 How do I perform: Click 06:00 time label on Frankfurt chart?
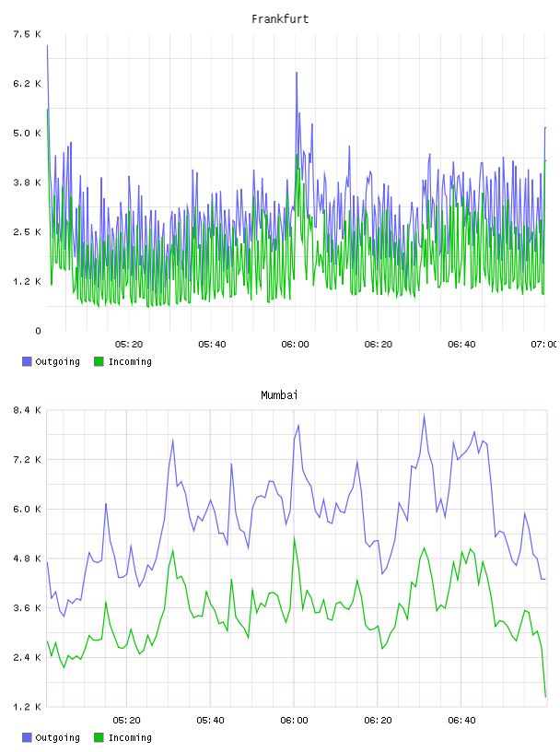(x=295, y=345)
